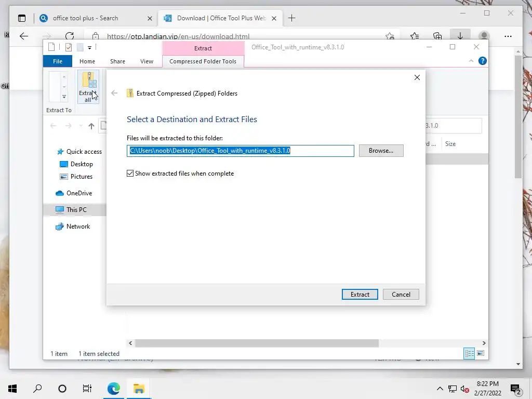The image size is (532, 399).
Task: Click the Extract all ribbon icon
Action: point(88,87)
